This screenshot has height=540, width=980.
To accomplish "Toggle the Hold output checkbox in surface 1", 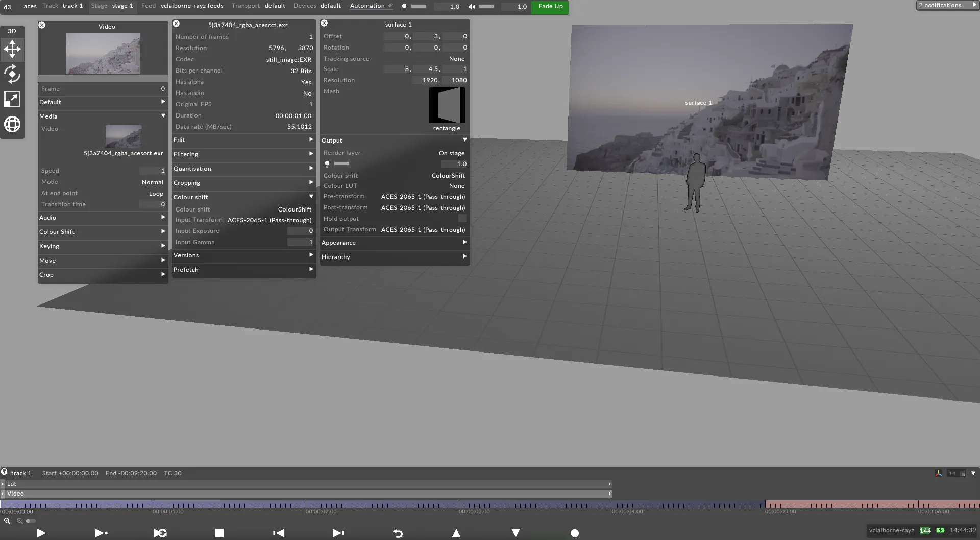I will click(x=462, y=218).
